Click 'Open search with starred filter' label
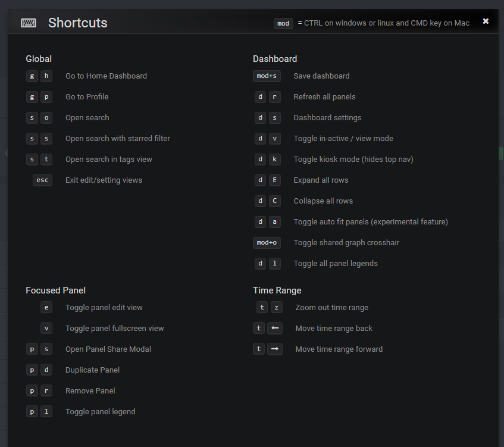Viewport: 504px width, 447px height. point(118,139)
